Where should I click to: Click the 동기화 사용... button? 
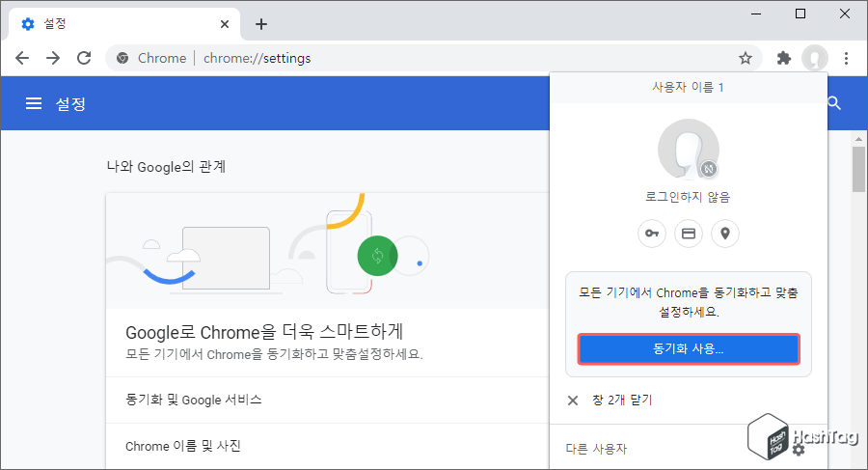(x=689, y=348)
